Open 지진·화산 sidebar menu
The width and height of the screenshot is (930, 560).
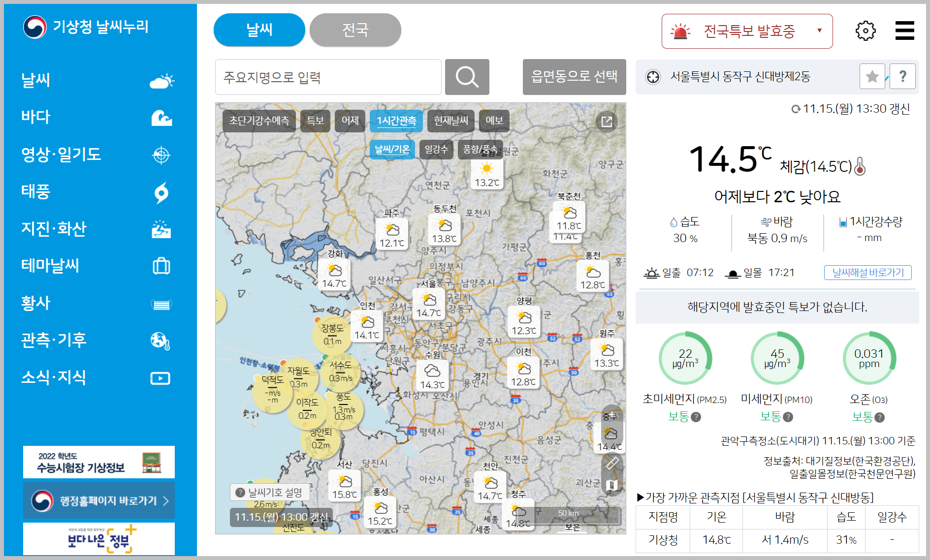(x=98, y=229)
